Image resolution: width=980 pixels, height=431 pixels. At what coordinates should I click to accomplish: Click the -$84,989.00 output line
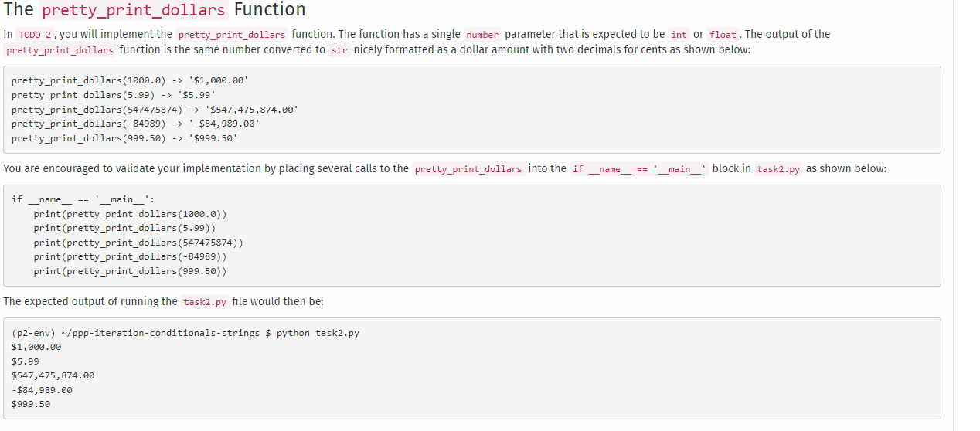click(42, 390)
